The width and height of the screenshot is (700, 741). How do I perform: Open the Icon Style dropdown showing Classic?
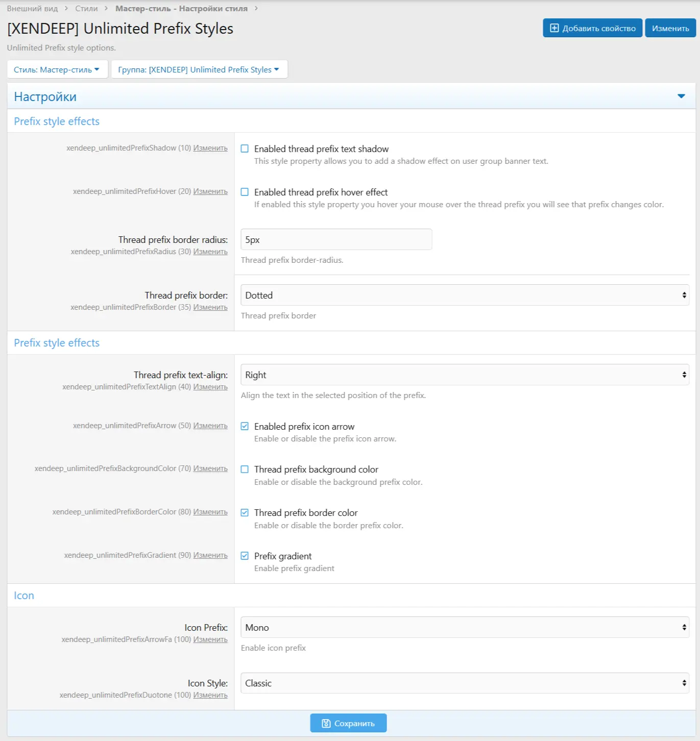click(465, 683)
